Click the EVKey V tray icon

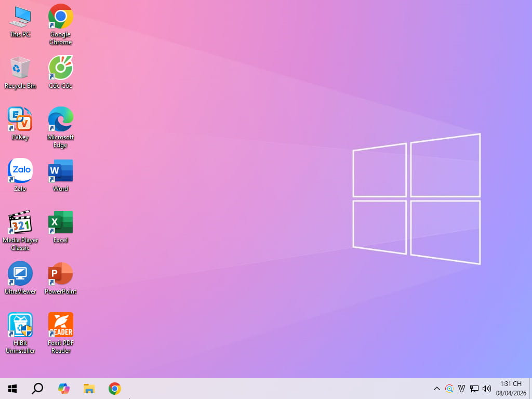pyautogui.click(x=461, y=389)
